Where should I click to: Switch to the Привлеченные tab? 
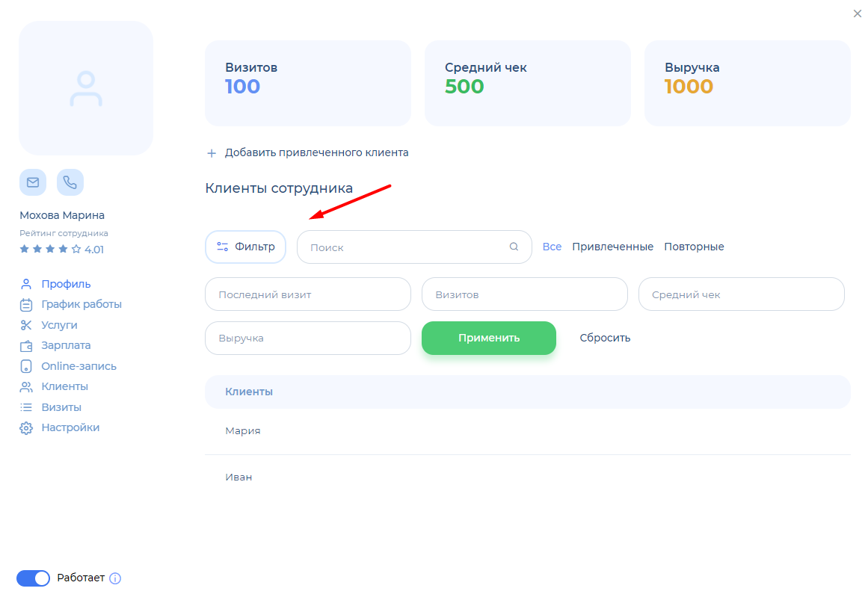pos(612,247)
